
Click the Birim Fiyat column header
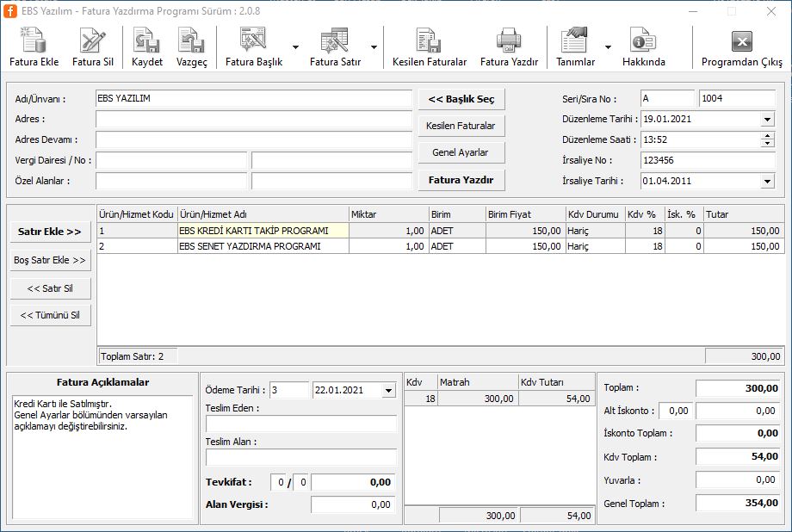coord(525,214)
